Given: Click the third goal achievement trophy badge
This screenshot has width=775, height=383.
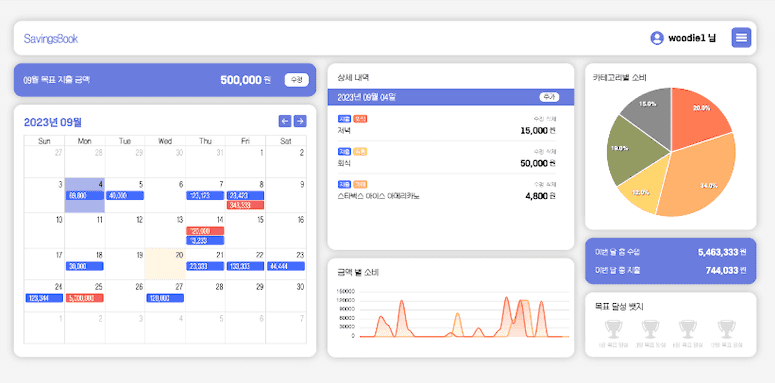Looking at the screenshot, I should [x=688, y=329].
